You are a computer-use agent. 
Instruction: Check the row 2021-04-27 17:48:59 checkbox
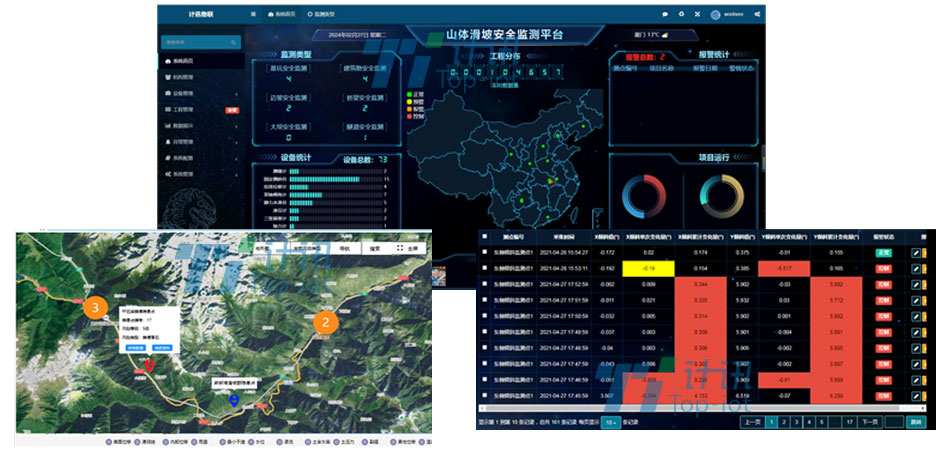tap(483, 348)
